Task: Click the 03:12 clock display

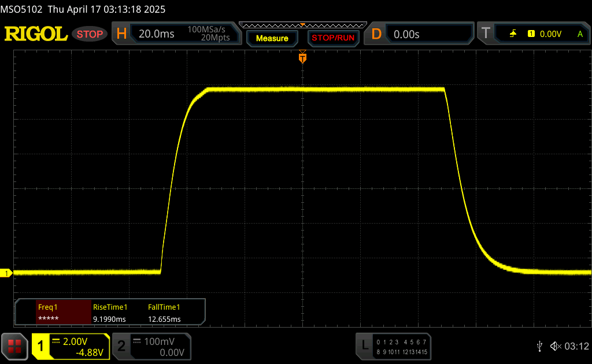Action: 576,346
